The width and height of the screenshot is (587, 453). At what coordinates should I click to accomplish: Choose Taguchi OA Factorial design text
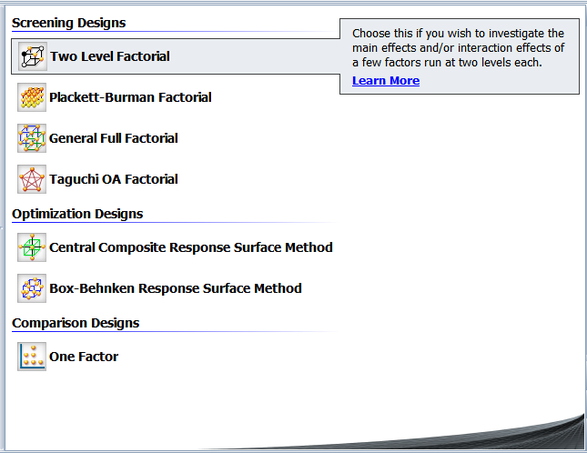(x=113, y=179)
